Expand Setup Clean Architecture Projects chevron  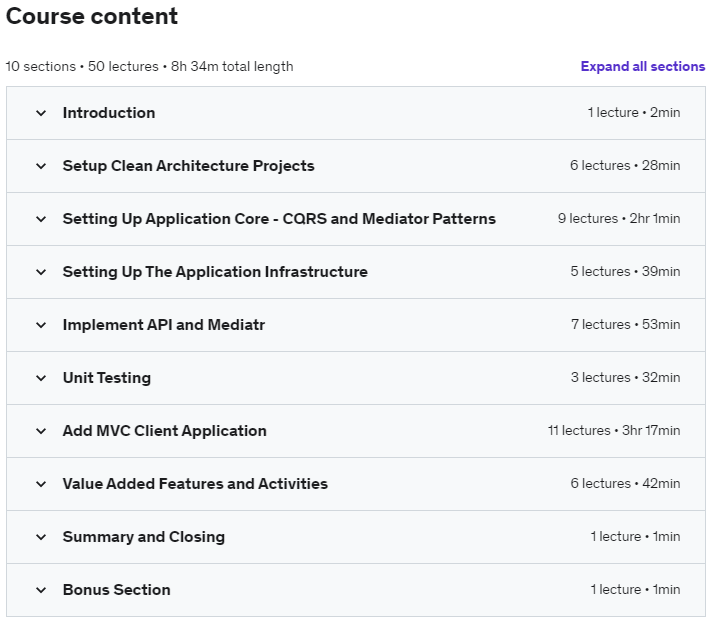coord(41,166)
